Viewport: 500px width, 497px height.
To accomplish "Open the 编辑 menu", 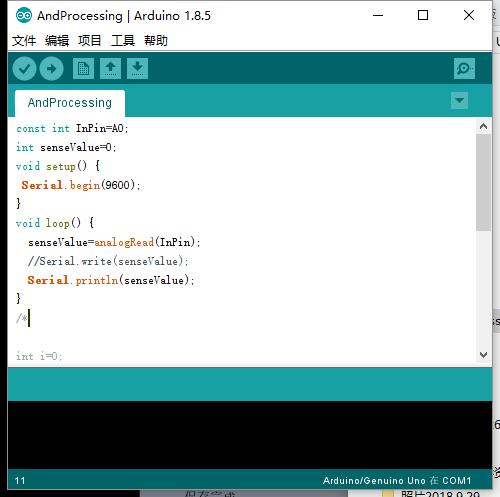I will click(x=57, y=41).
